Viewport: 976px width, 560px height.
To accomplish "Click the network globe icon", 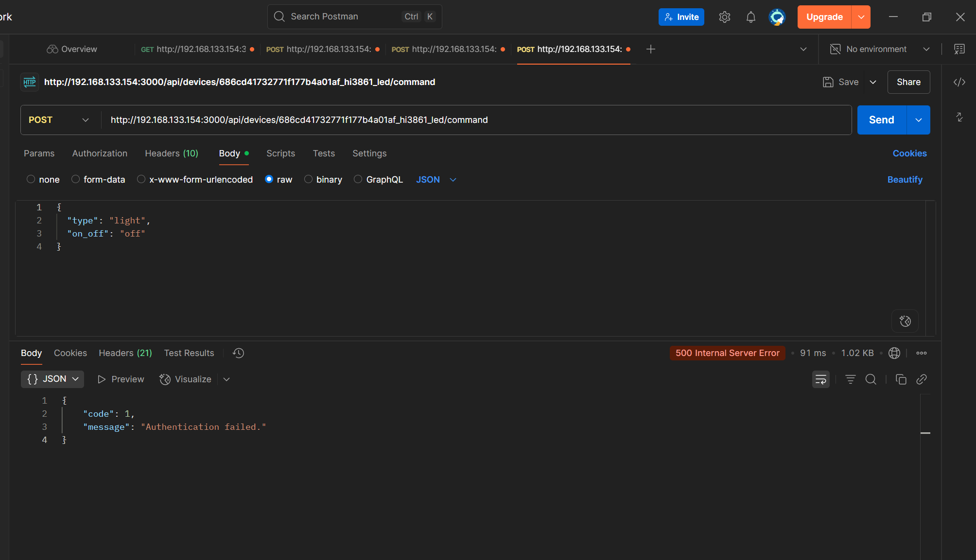I will click(894, 353).
